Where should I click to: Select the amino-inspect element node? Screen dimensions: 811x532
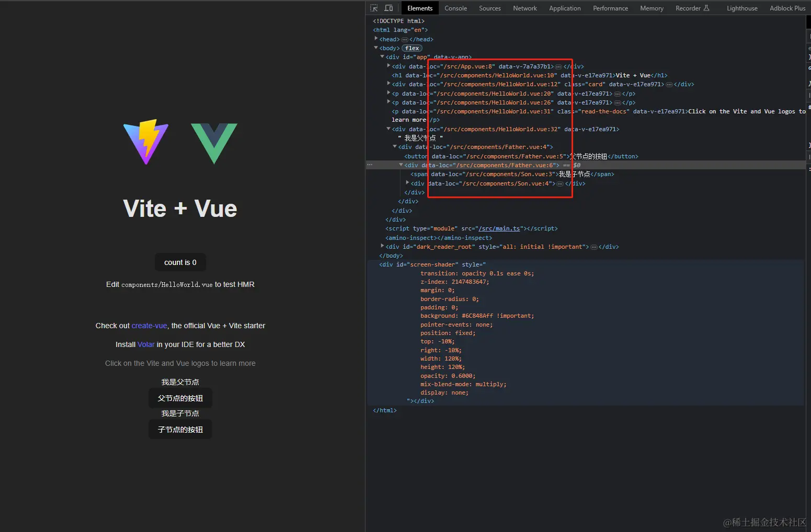click(439, 238)
